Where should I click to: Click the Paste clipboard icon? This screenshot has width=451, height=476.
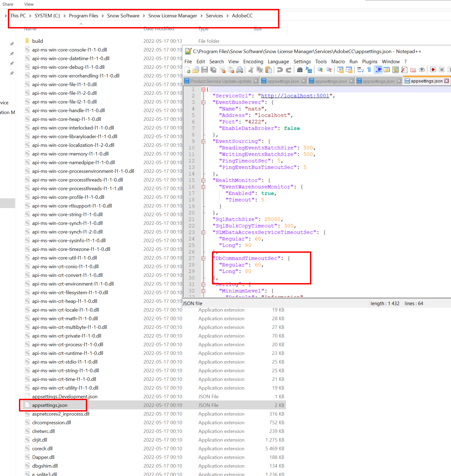click(x=269, y=70)
